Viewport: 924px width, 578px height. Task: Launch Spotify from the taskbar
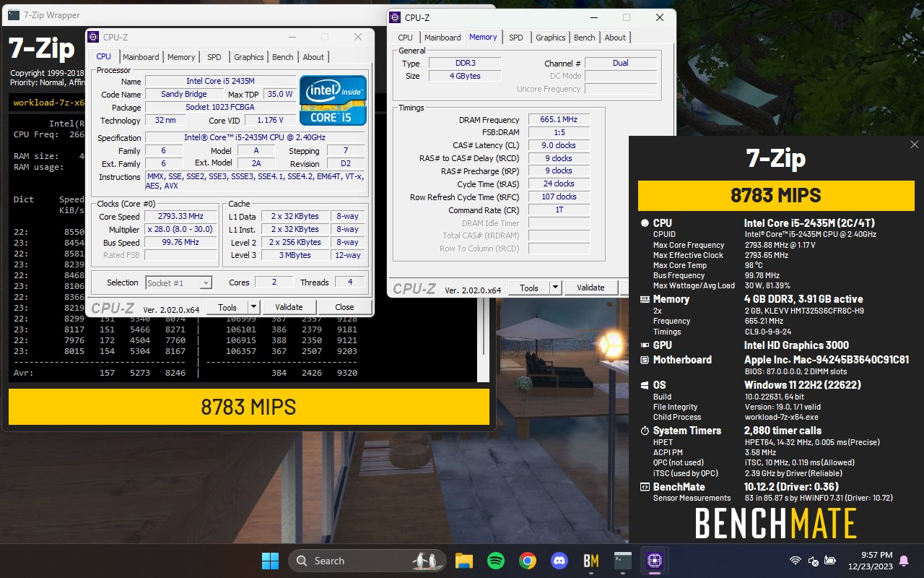point(495,561)
